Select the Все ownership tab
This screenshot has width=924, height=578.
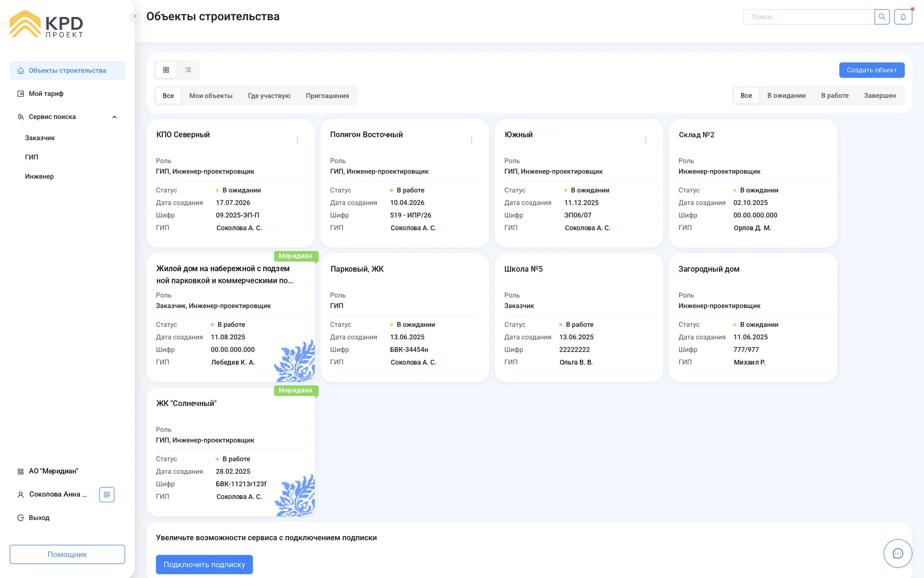[x=168, y=95]
